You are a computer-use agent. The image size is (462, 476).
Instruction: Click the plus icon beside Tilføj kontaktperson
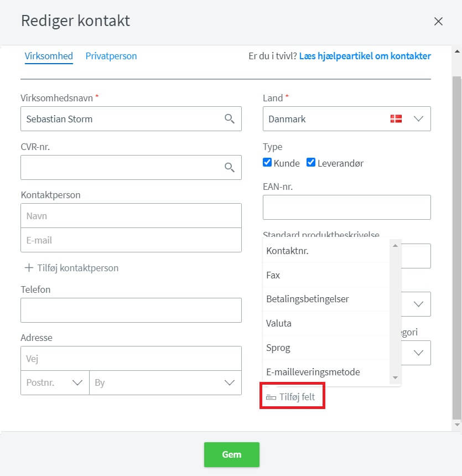click(29, 268)
